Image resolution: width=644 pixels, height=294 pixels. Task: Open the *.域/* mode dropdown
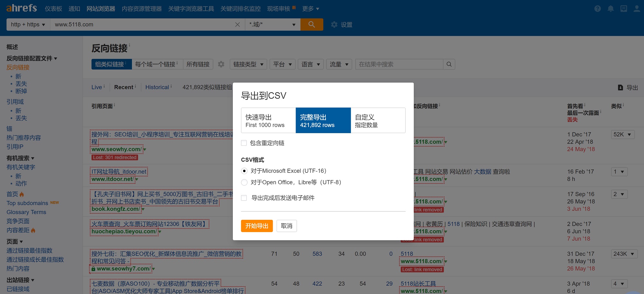(x=273, y=24)
